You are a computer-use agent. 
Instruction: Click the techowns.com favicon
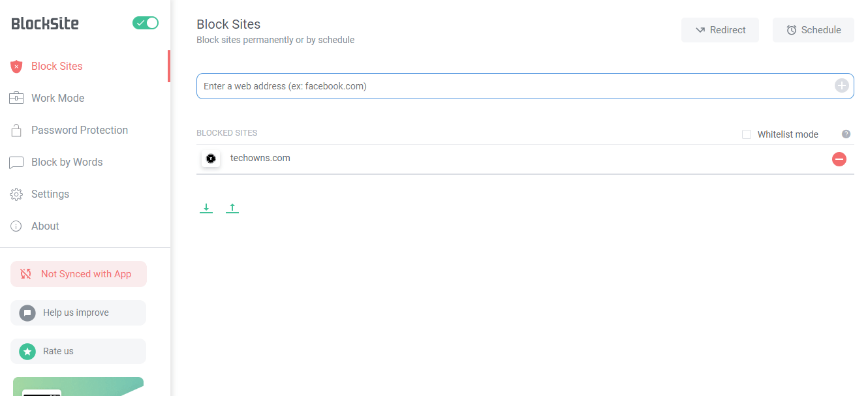point(211,159)
